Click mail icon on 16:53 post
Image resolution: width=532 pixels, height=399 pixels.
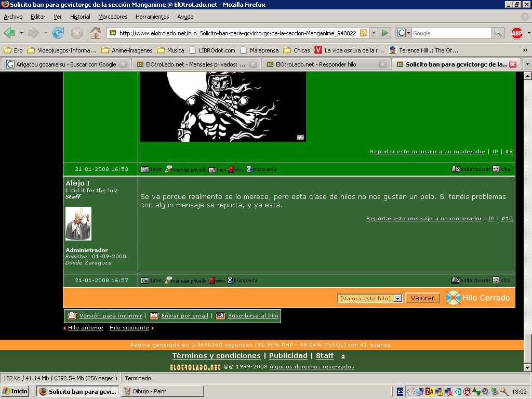coord(217,169)
